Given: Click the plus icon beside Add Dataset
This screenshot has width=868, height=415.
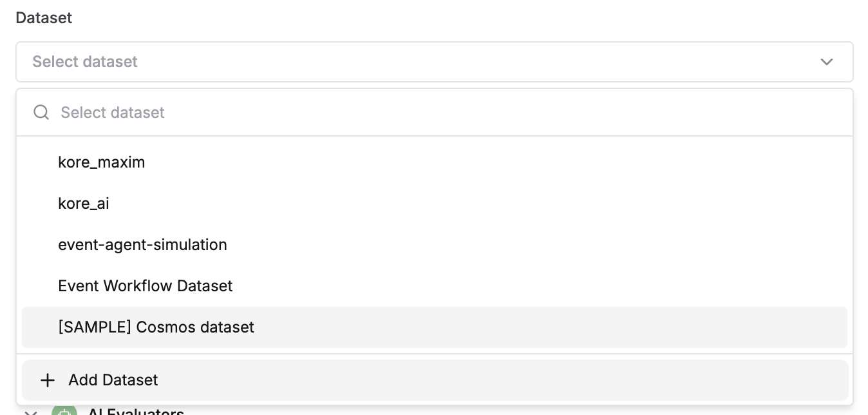Looking at the screenshot, I should pos(47,380).
